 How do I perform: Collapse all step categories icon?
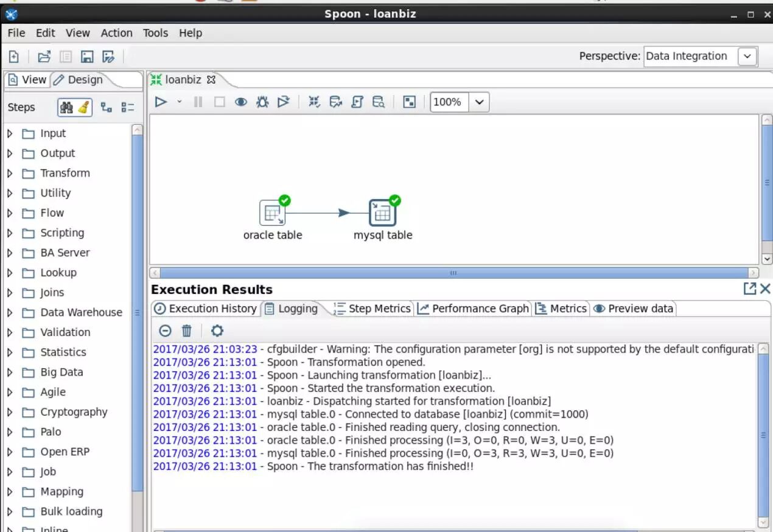click(x=128, y=107)
